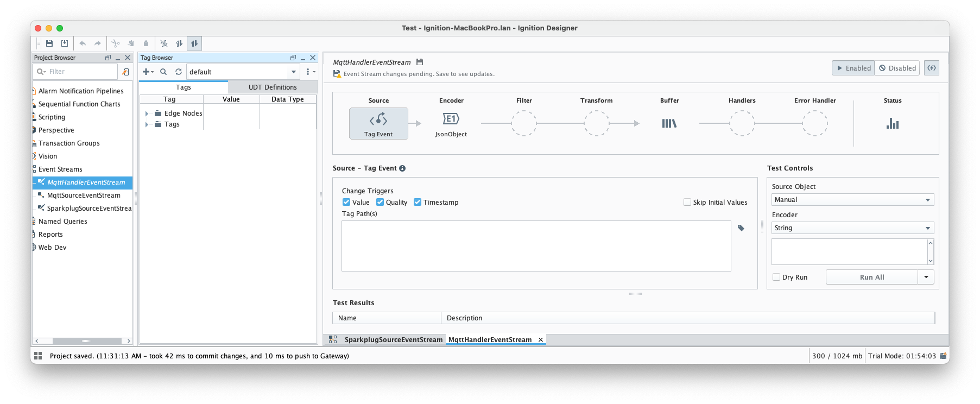Click the communication off toolbar icon
This screenshot has width=980, height=404.
164,43
